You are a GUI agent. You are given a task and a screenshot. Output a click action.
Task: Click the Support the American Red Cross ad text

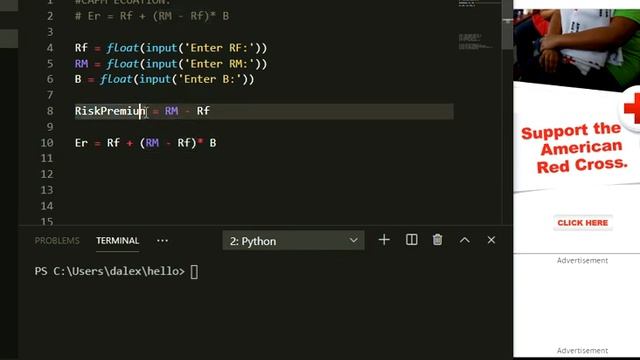(574, 148)
